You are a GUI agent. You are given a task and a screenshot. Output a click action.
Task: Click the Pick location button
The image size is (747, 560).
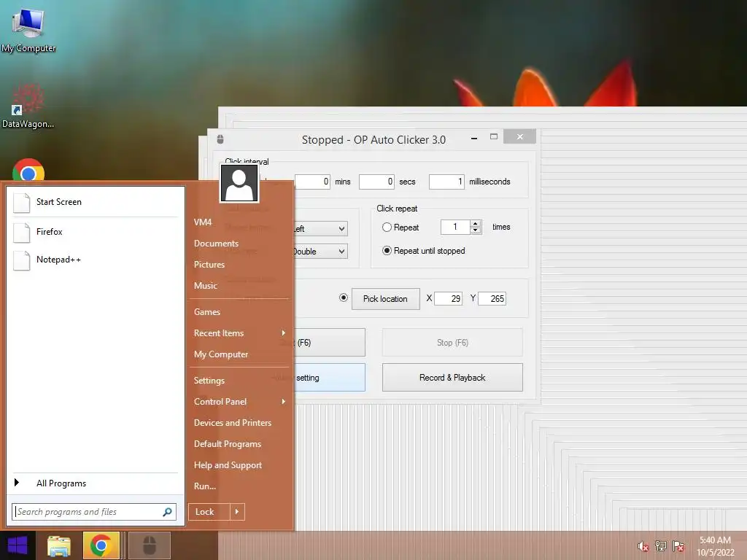click(385, 299)
